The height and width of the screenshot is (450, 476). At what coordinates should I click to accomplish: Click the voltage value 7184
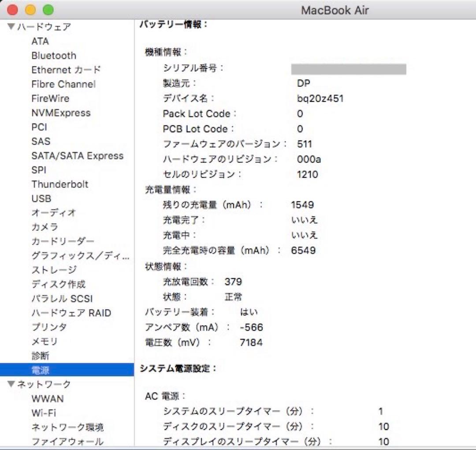click(x=251, y=342)
